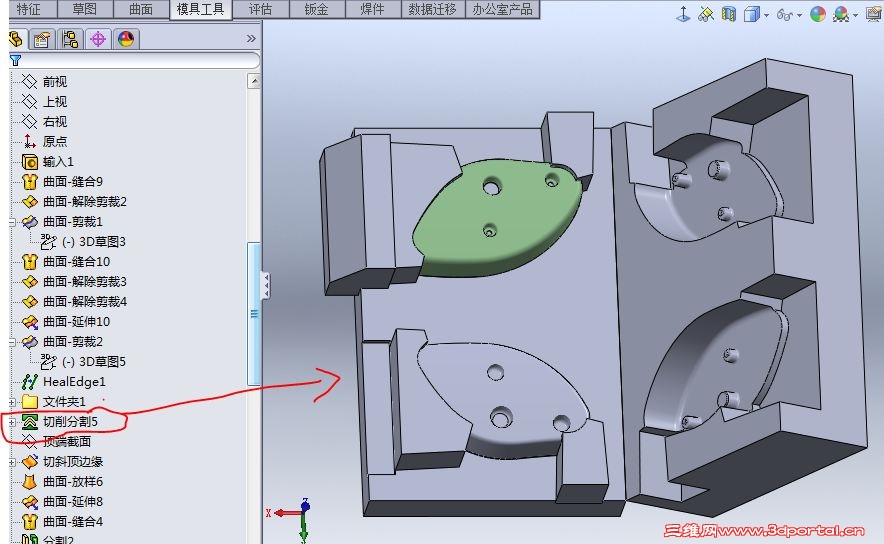Click the 文件夹1 folder icon
The width and height of the screenshot is (884, 544).
29,402
